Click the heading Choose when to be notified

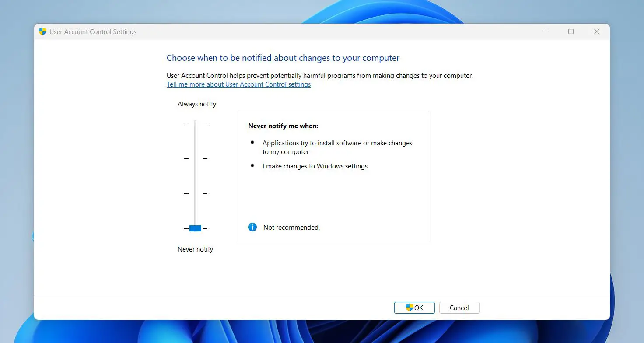pyautogui.click(x=283, y=57)
